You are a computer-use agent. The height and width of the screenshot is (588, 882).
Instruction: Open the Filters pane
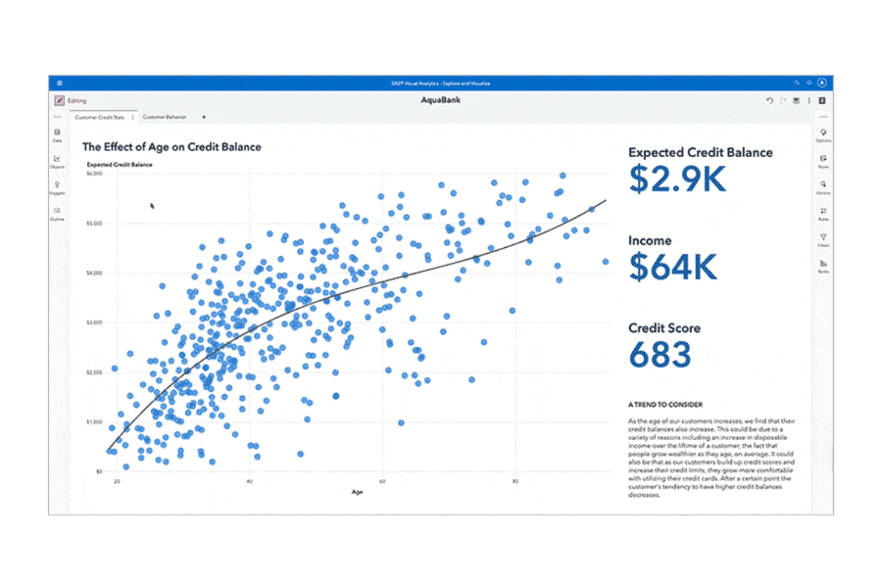pyautogui.click(x=823, y=240)
